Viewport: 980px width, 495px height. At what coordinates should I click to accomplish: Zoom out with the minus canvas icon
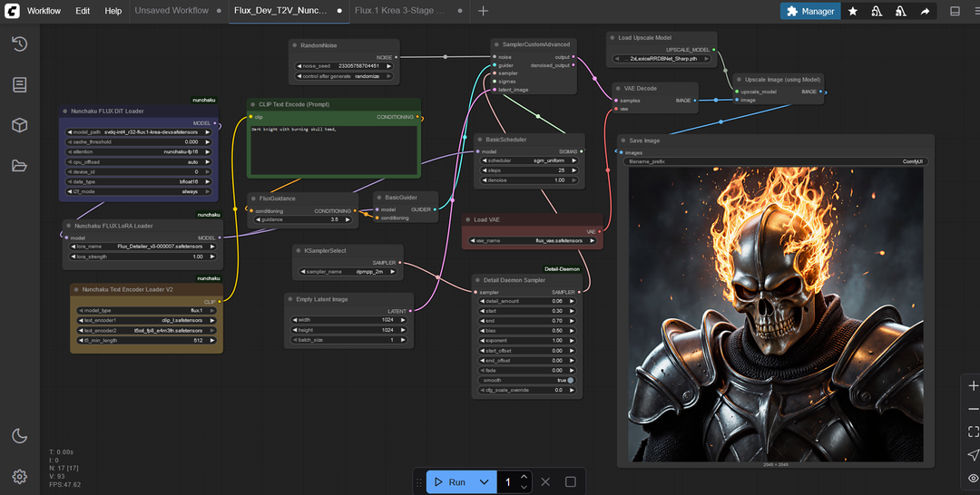(973, 409)
